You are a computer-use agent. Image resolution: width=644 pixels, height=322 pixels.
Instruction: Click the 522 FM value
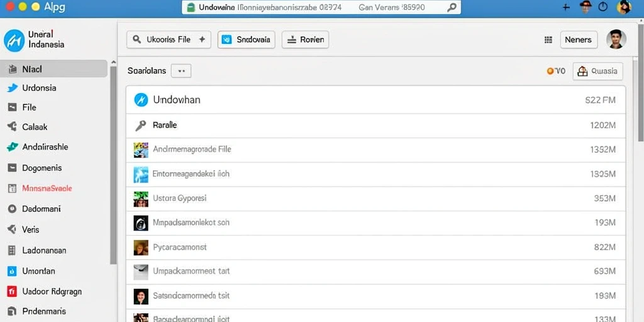click(x=600, y=100)
